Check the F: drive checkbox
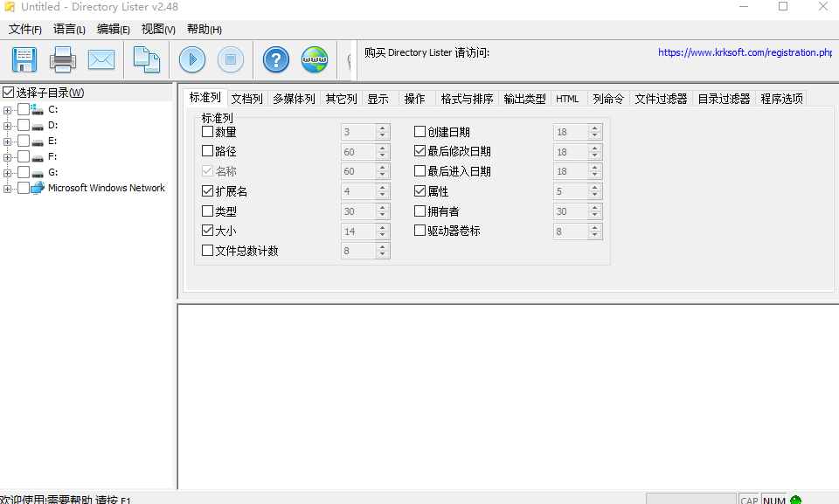839x504 pixels. coord(24,156)
